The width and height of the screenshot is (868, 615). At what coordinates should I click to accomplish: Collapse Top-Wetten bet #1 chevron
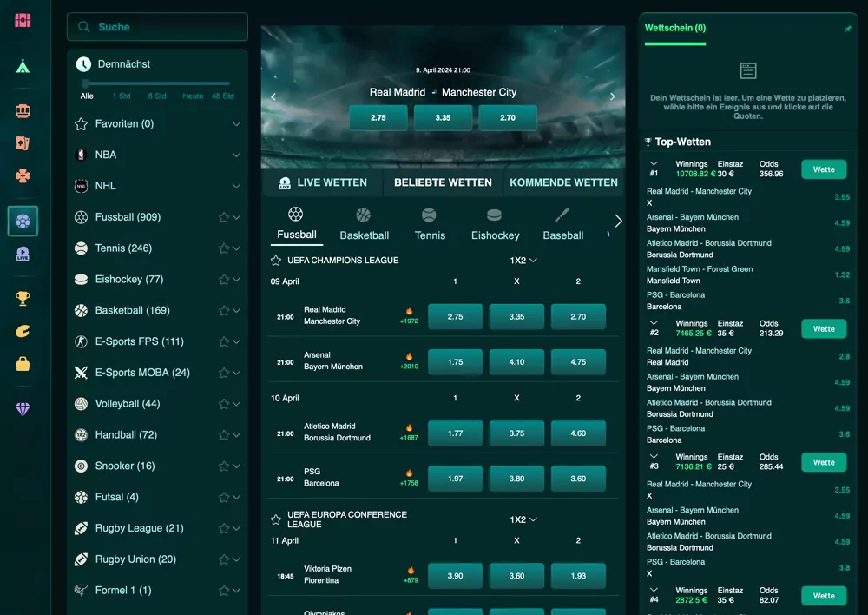(654, 163)
